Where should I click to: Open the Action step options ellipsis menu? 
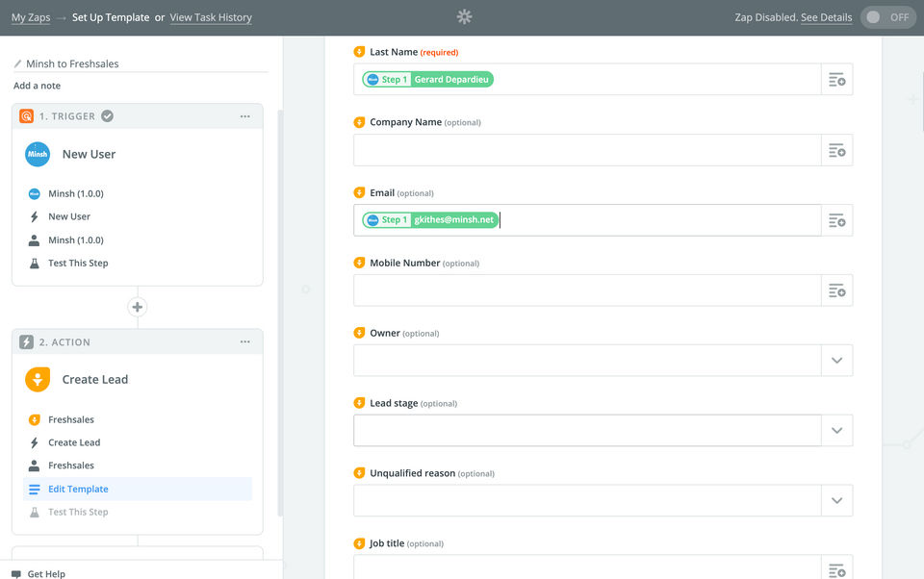245,342
